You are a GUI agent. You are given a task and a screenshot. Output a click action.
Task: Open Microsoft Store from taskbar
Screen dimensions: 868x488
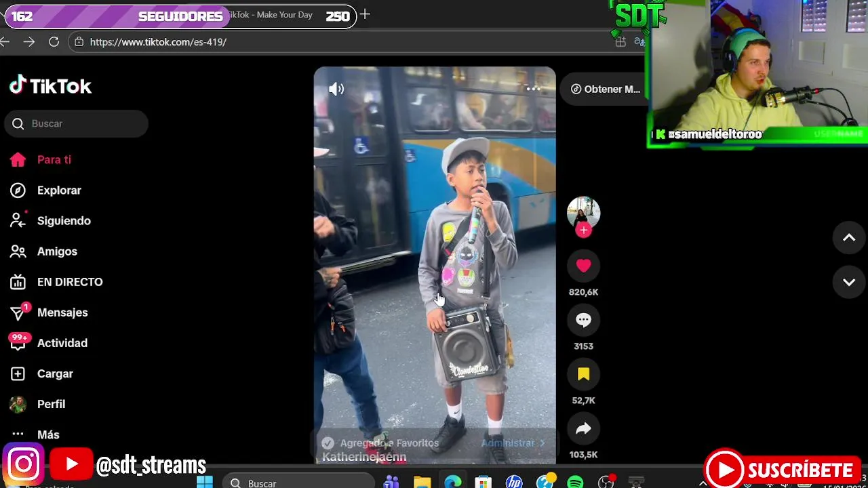point(483,482)
